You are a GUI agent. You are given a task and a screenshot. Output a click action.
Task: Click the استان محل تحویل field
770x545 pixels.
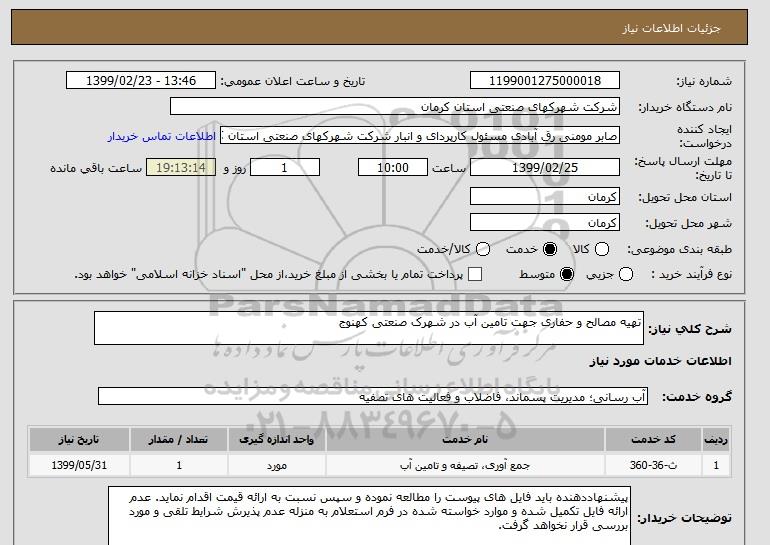[545, 196]
